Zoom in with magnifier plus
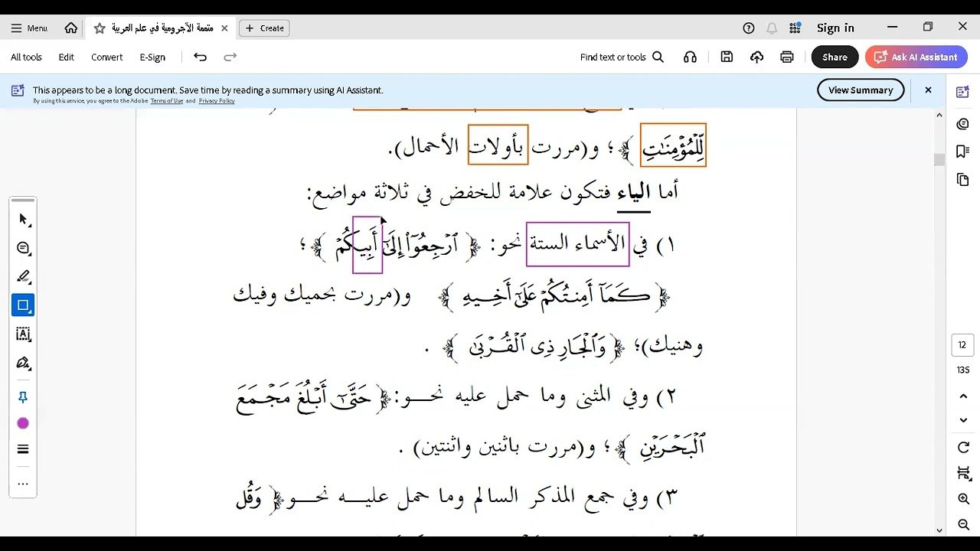This screenshot has height=551, width=980. click(x=963, y=499)
